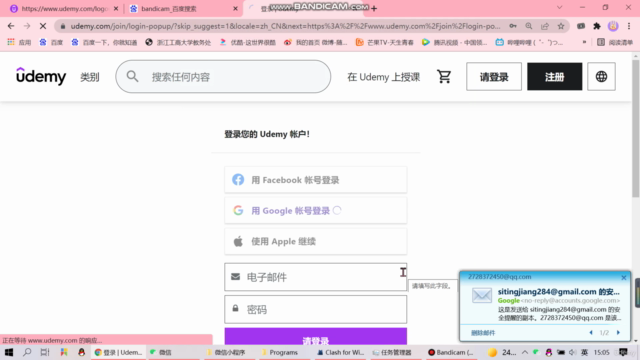Click the 请登录 header button

[494, 76]
